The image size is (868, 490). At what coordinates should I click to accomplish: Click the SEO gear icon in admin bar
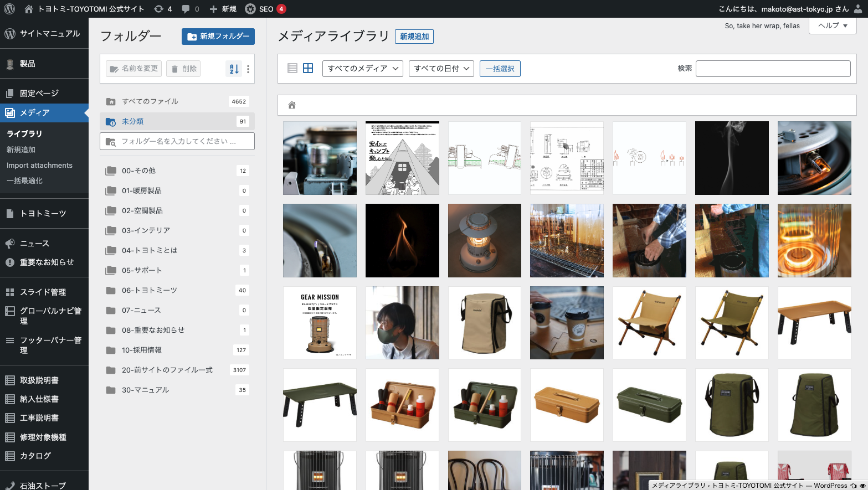(x=250, y=9)
